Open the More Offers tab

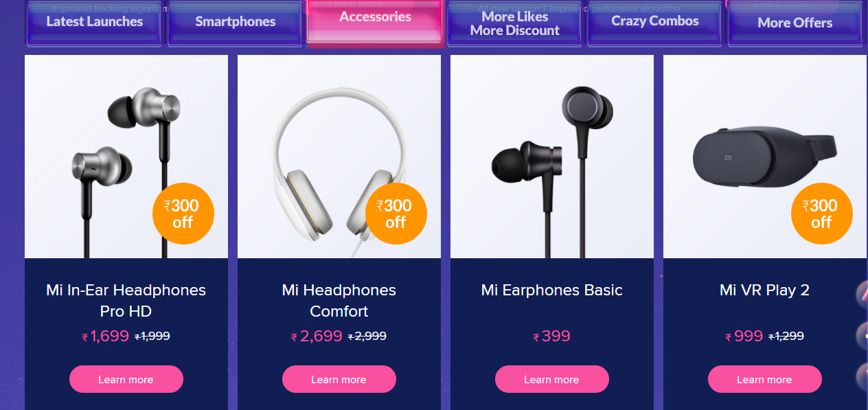[x=795, y=23]
